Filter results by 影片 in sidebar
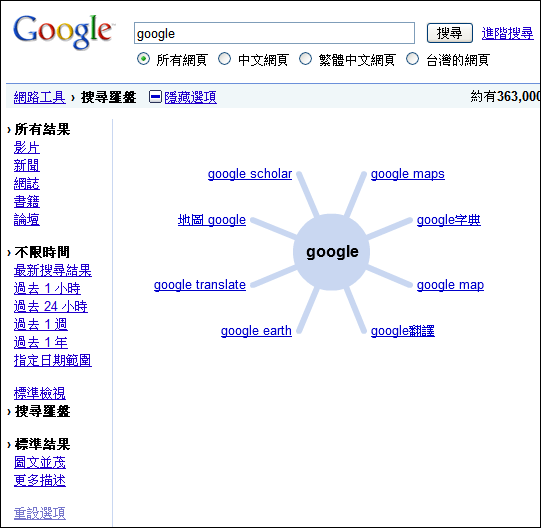The width and height of the screenshot is (541, 528). 27,148
